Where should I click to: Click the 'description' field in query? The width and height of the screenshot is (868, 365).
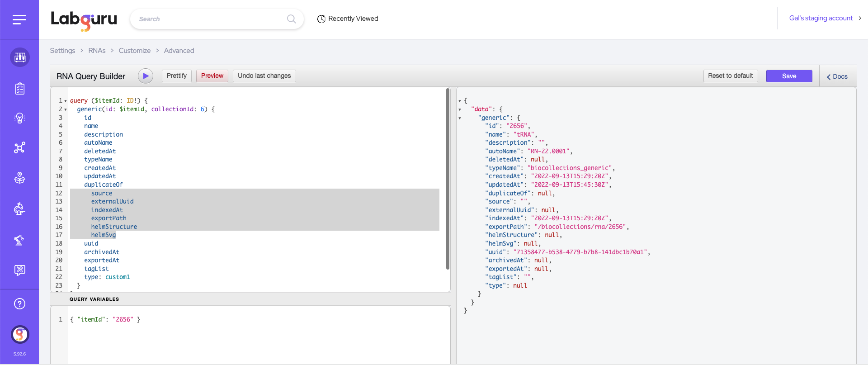coord(104,135)
